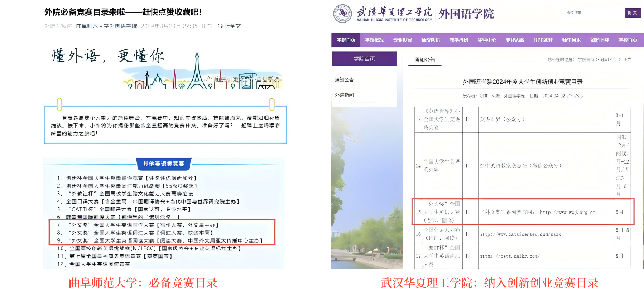Select list item 全国口译大赛
The width and height of the screenshot is (644, 297).
click(148, 202)
